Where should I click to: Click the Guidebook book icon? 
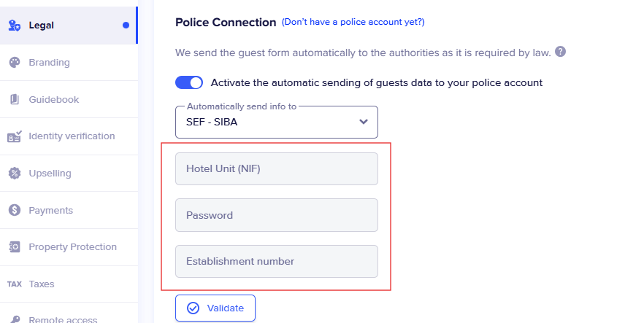click(15, 99)
